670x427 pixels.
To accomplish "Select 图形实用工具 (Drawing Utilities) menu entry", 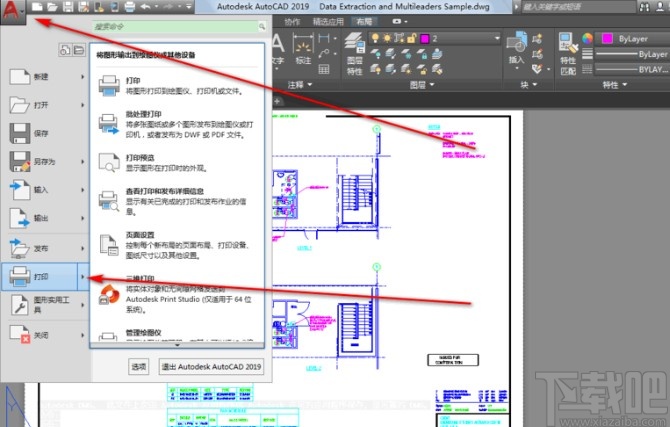I will 47,305.
